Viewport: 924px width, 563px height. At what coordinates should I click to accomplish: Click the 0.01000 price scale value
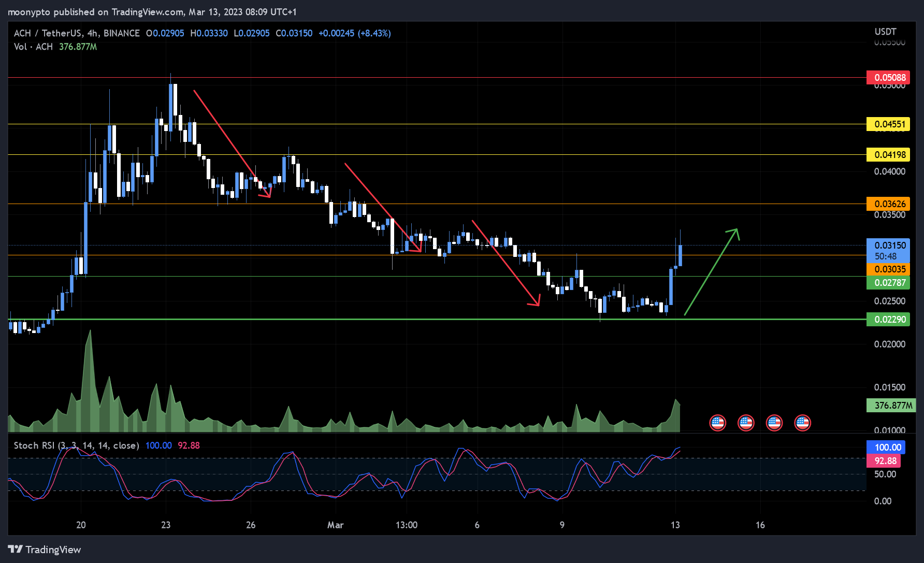[890, 430]
